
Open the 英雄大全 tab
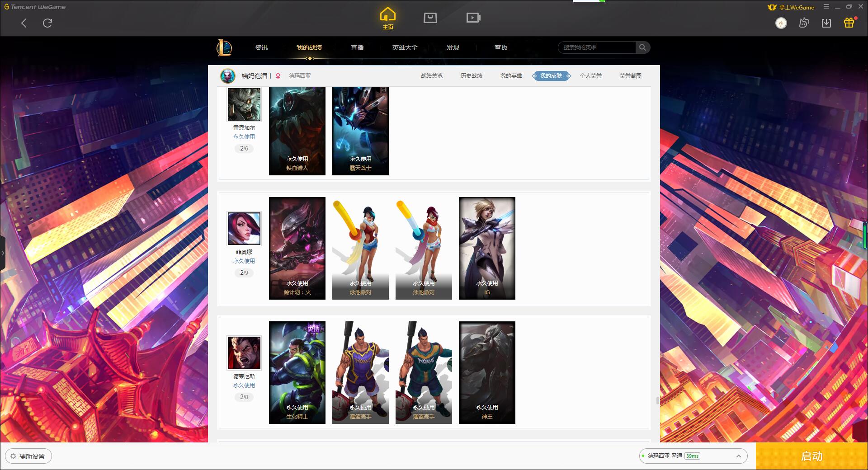tap(405, 47)
